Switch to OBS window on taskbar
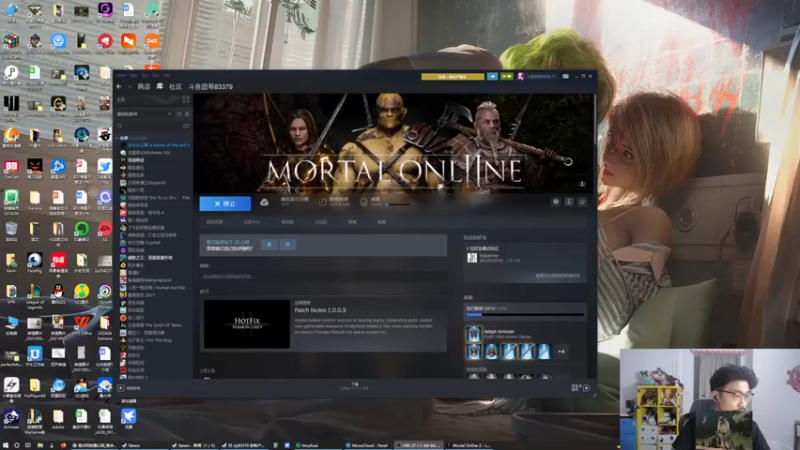The image size is (800, 450). 419,445
